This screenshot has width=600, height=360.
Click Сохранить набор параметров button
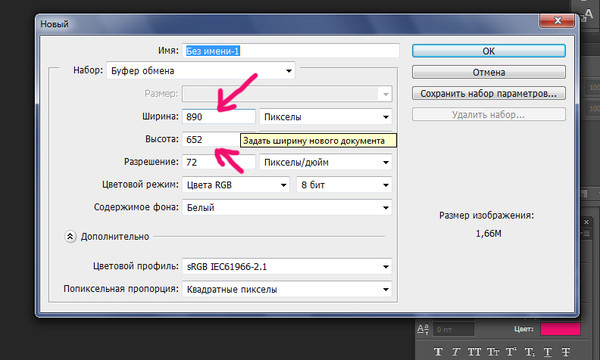point(489,93)
